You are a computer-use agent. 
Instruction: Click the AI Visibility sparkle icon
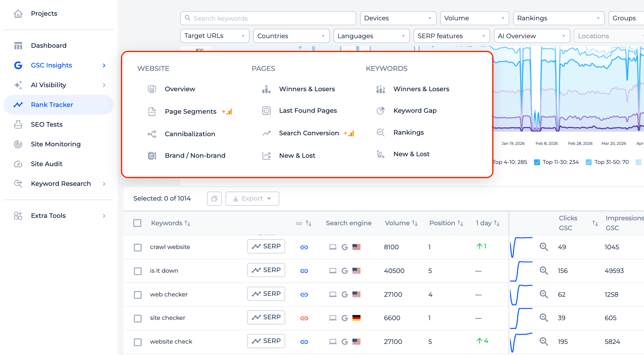pyautogui.click(x=18, y=85)
